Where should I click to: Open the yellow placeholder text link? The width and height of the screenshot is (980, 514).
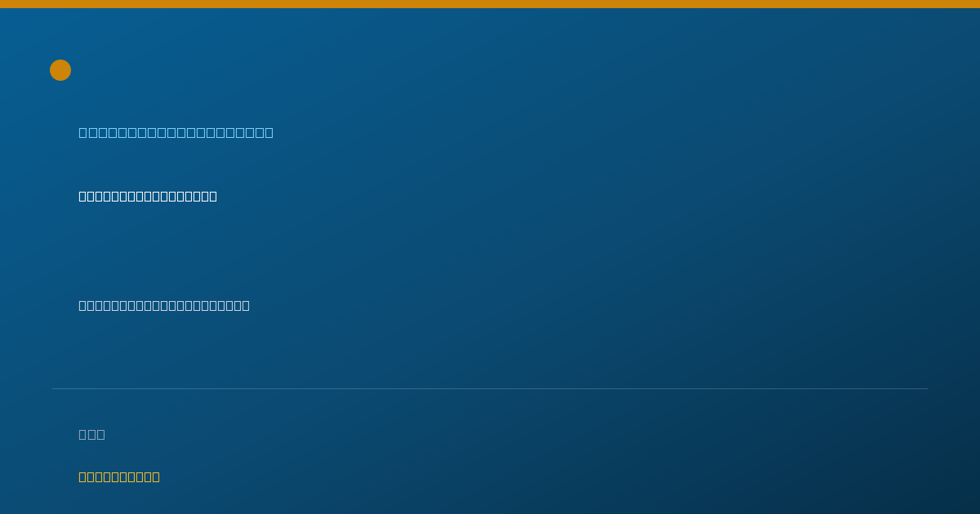(119, 476)
